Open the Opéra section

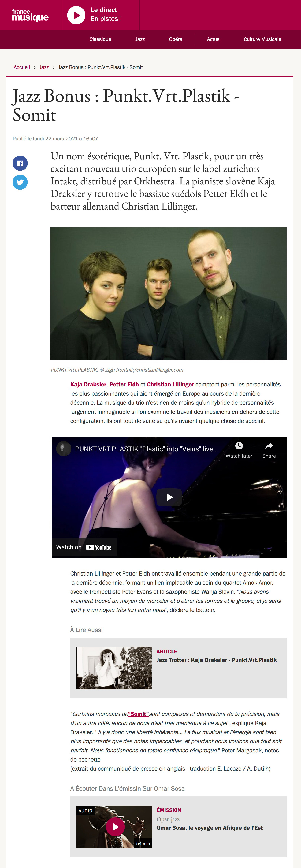click(x=176, y=39)
